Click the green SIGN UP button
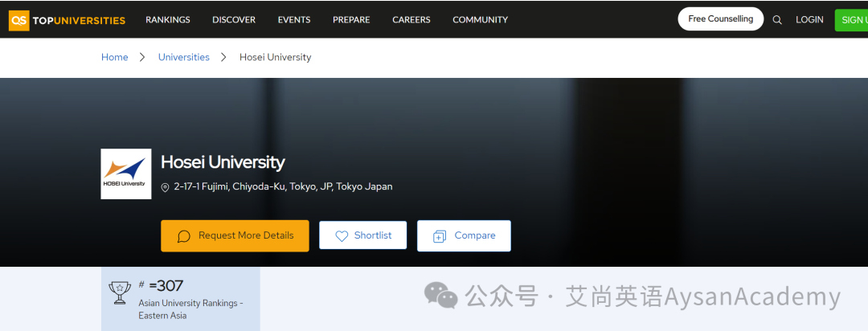The image size is (868, 331). pyautogui.click(x=851, y=20)
